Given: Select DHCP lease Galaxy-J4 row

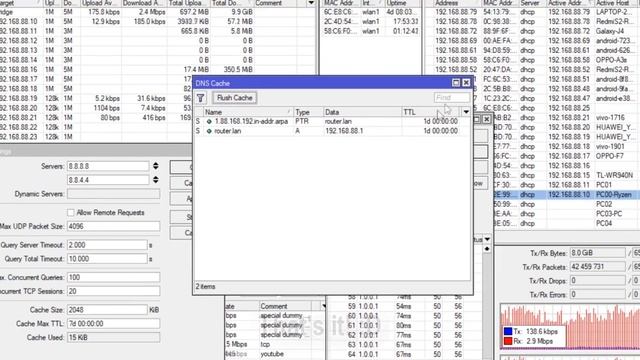Looking at the screenshot, I should coord(532,31).
